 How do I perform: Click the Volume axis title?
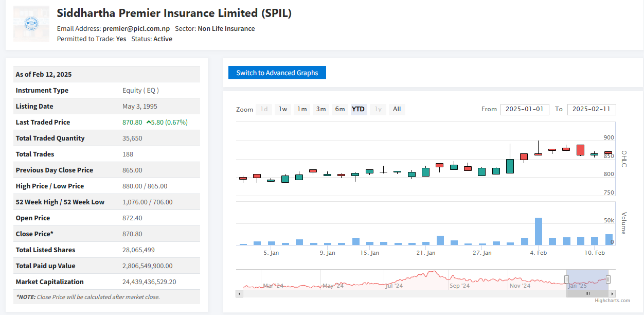624,223
